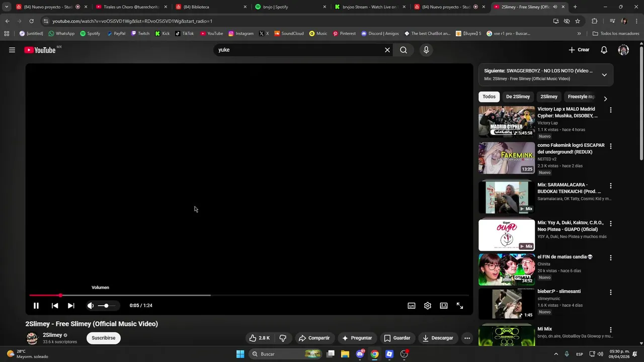Screen dimensions: 644x362
Task: Open Discord from the taskbar
Action: 360,354
